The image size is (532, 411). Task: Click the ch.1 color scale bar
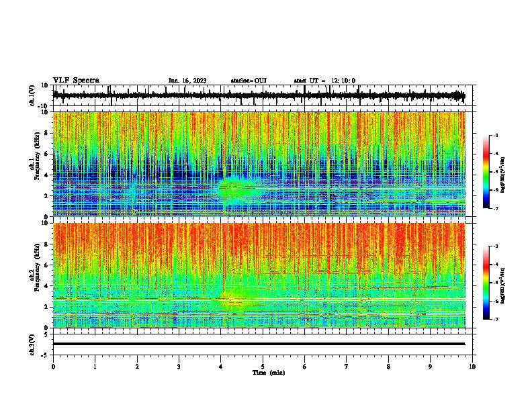pyautogui.click(x=486, y=171)
